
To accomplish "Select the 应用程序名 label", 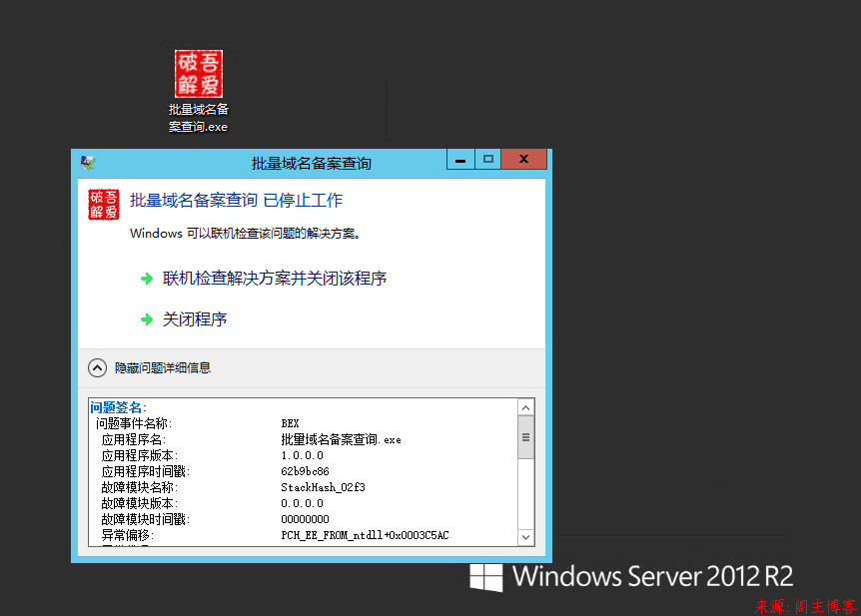I will (x=134, y=439).
